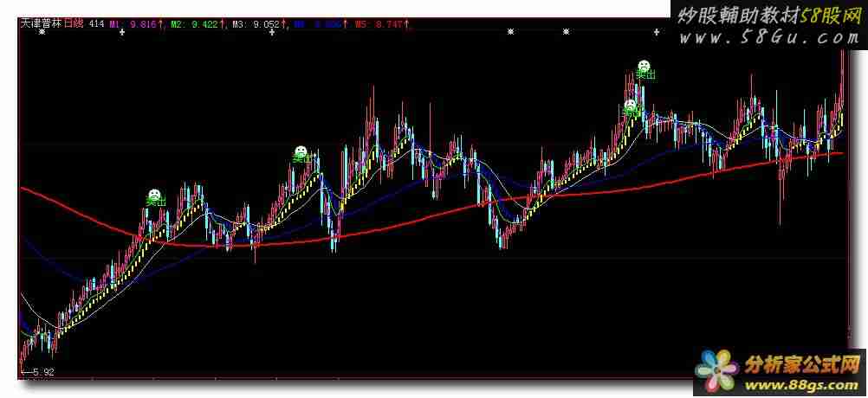This screenshot has width=868, height=398.
Task: Open the middle ※ info marker
Action: [x=510, y=33]
